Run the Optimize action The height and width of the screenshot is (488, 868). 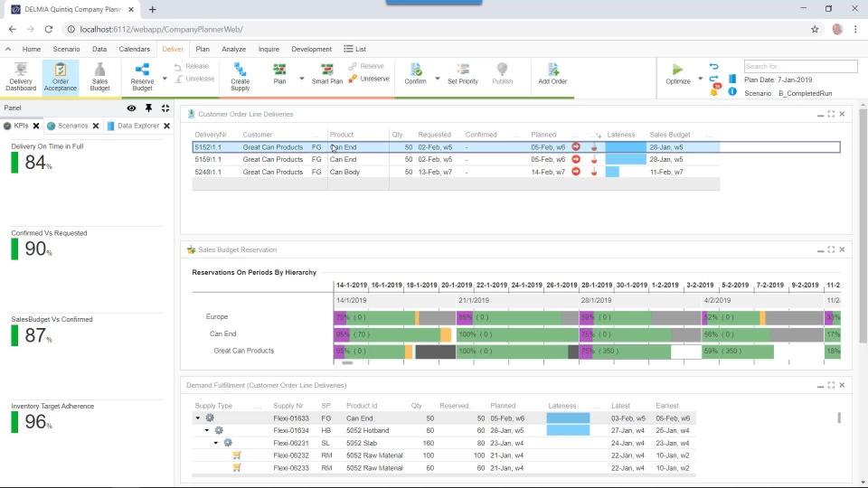(677, 74)
